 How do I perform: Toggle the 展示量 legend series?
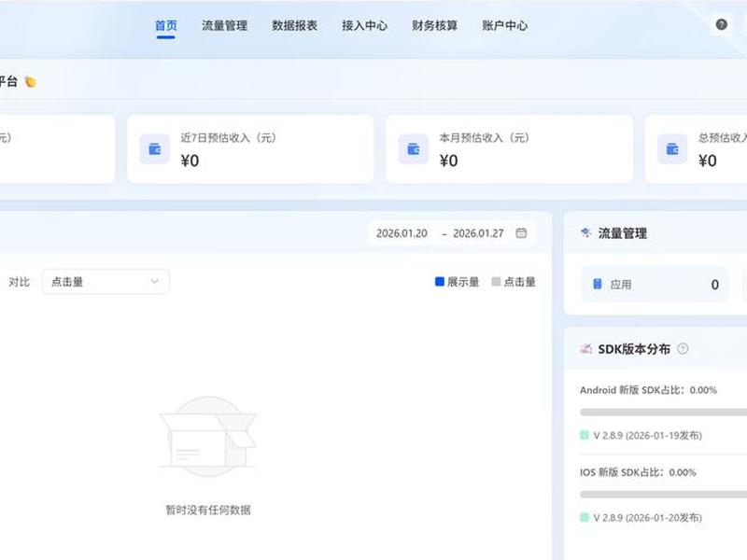(x=457, y=282)
